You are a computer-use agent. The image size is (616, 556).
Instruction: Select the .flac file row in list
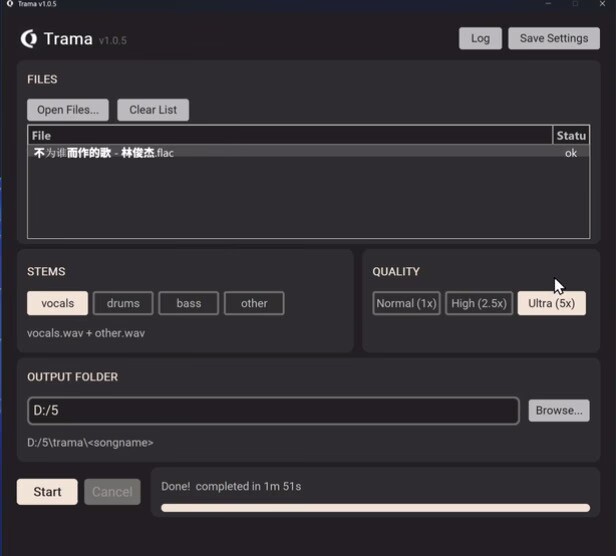pos(308,153)
